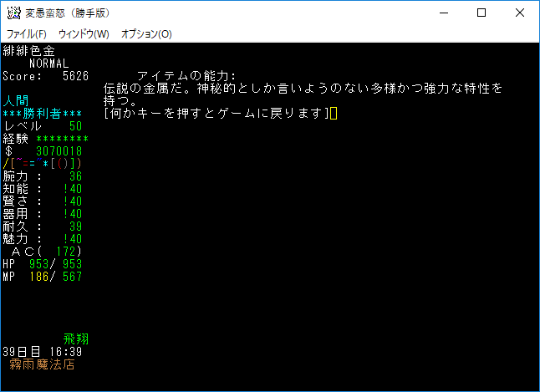Maximize the game window
The image size is (540, 392).
tap(481, 13)
